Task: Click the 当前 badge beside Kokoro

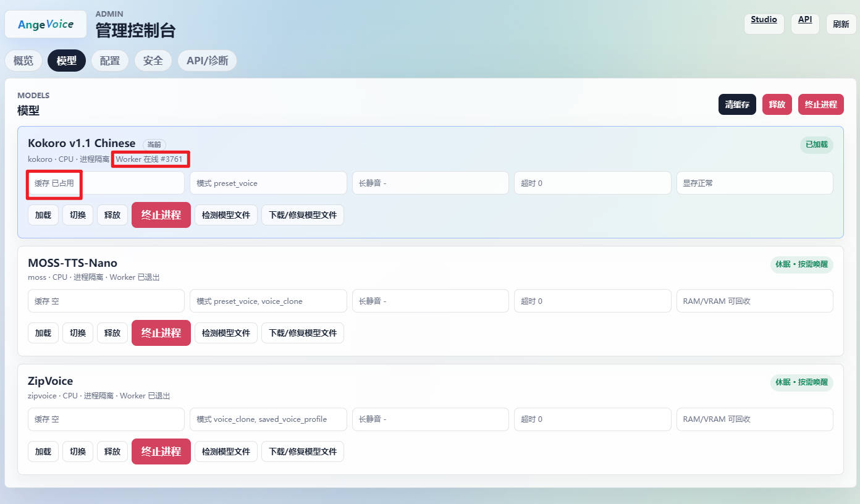Action: [154, 145]
